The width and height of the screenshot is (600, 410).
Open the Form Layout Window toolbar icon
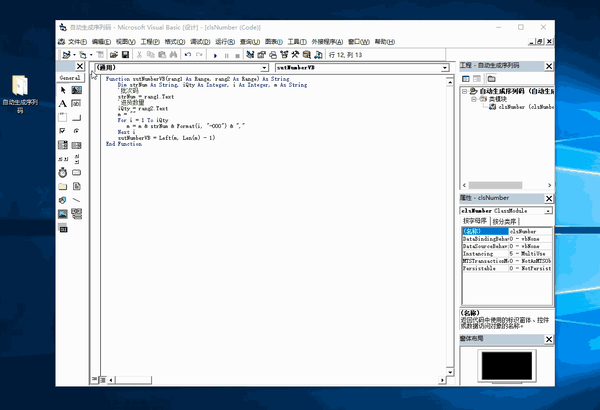(272, 55)
